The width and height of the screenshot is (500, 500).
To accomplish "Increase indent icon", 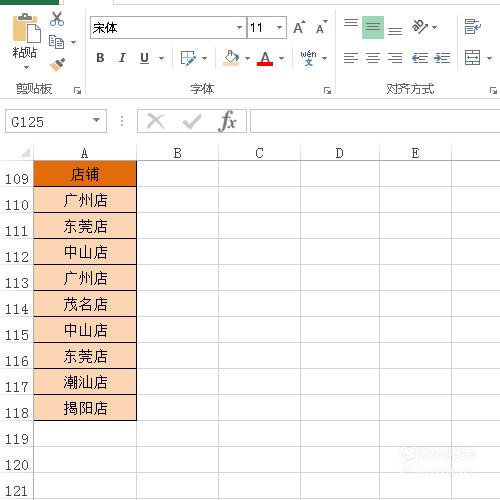I will [442, 58].
